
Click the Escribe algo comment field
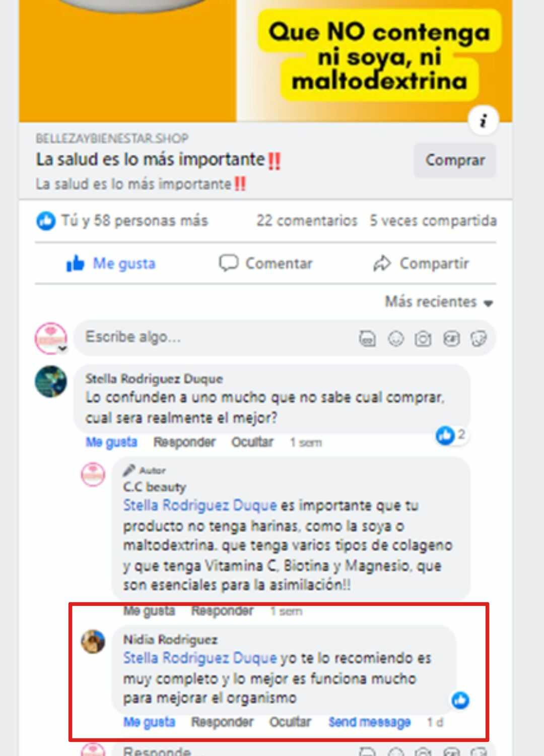click(285, 338)
